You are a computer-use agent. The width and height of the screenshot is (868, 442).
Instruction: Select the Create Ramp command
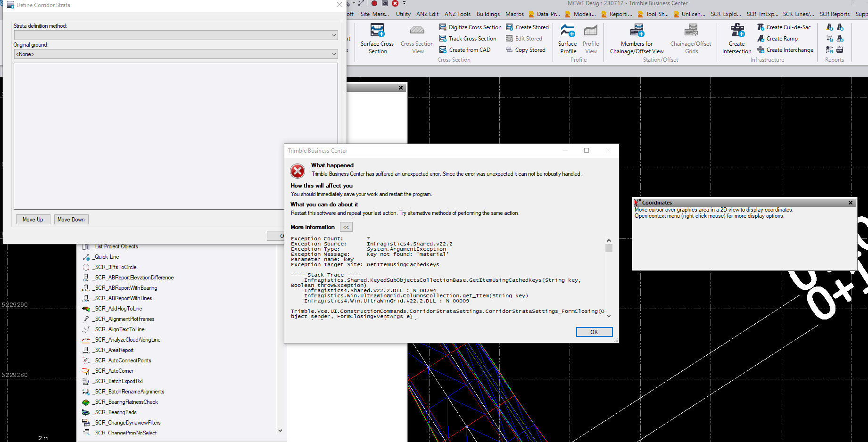click(x=777, y=39)
